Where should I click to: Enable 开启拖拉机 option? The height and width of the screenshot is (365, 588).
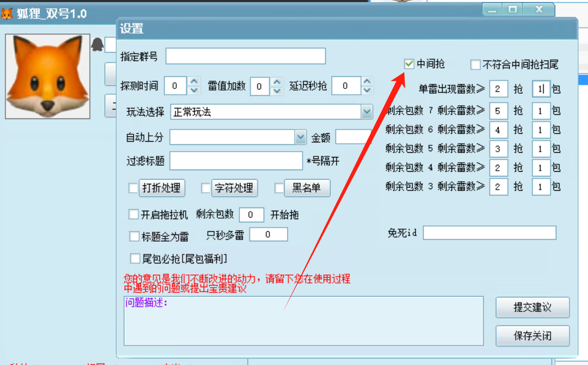(134, 214)
